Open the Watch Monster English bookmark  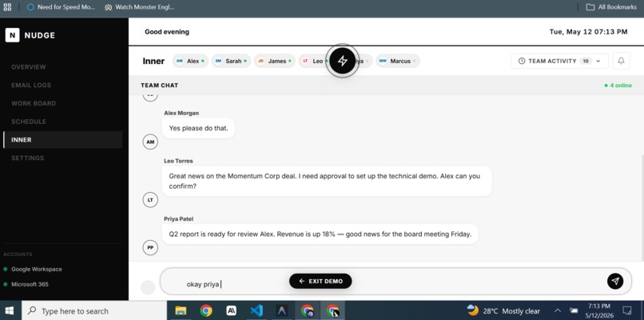(140, 7)
